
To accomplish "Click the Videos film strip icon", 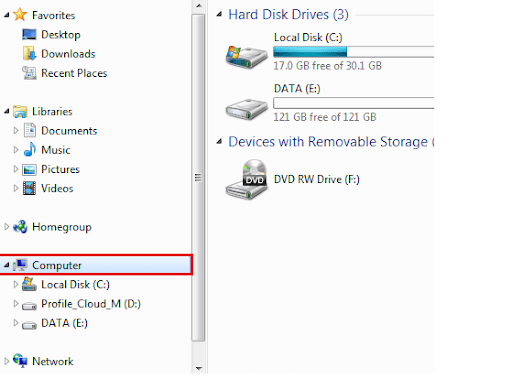I will [29, 188].
